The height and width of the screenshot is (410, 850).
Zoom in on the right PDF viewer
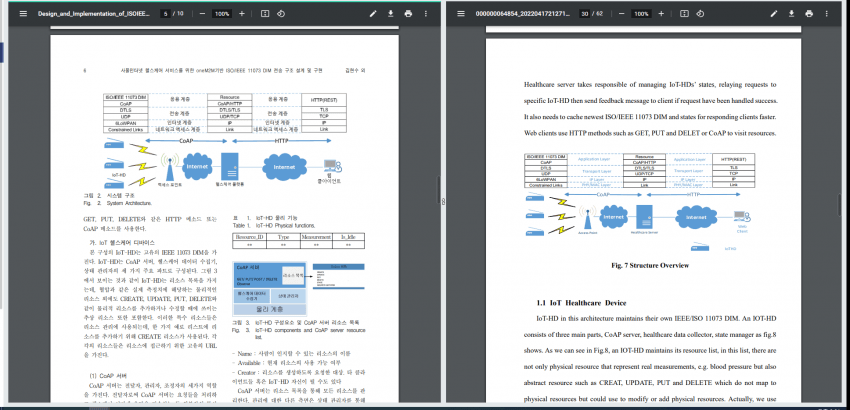pyautogui.click(x=661, y=14)
